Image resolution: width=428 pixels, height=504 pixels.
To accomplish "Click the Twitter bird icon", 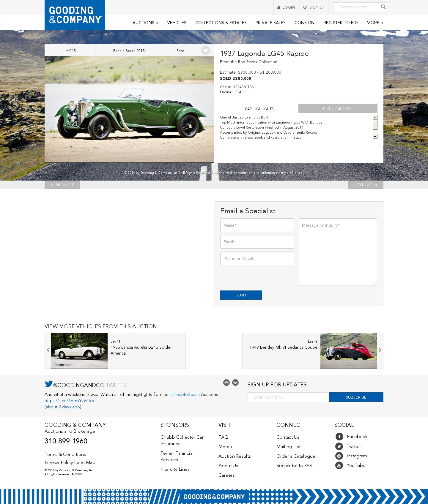I will (x=48, y=384).
